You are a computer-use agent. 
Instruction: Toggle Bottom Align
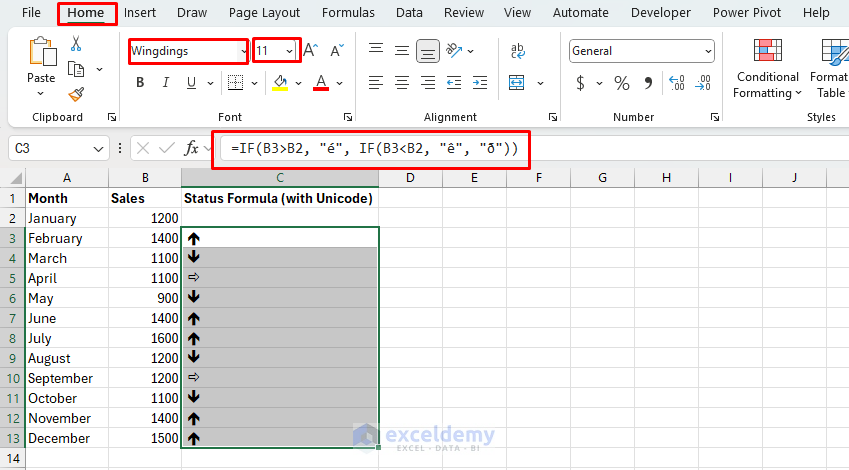coord(428,51)
